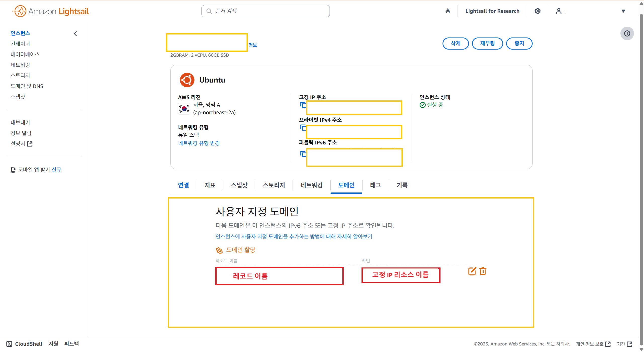
Task: Open 도메인 및 DNS in sidebar
Action: click(x=27, y=86)
